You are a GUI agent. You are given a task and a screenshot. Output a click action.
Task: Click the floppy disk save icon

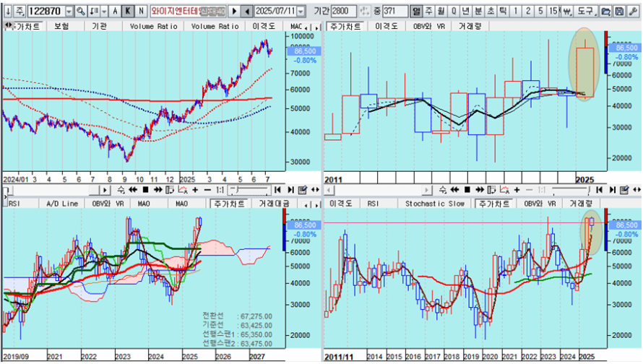(x=619, y=12)
